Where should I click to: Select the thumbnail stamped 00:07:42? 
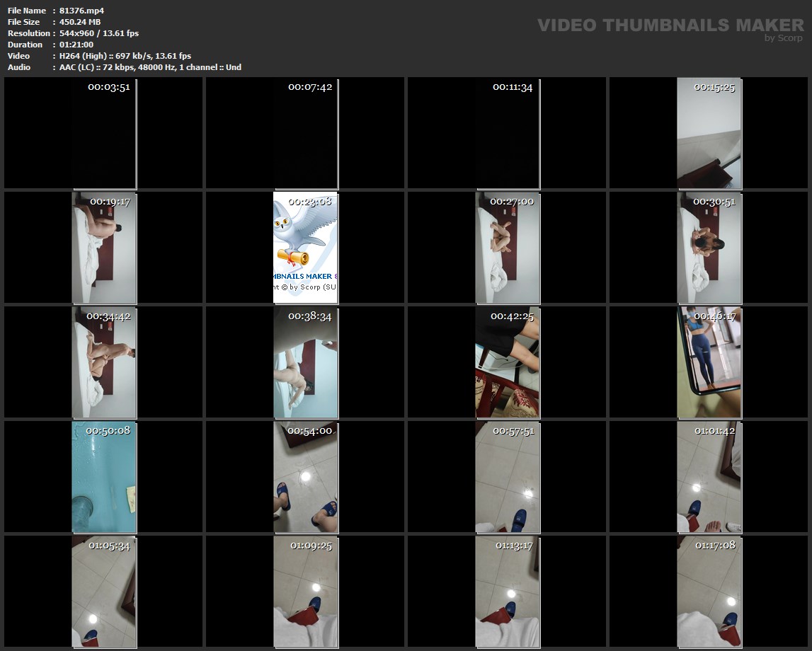click(306, 133)
